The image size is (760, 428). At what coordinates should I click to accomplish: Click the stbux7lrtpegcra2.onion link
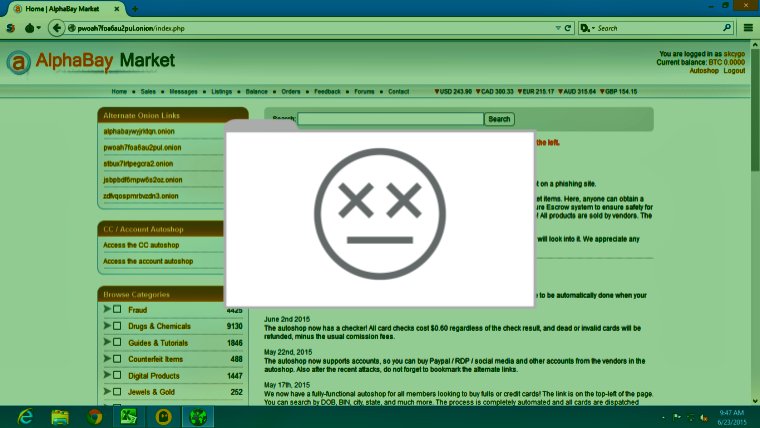(x=138, y=164)
